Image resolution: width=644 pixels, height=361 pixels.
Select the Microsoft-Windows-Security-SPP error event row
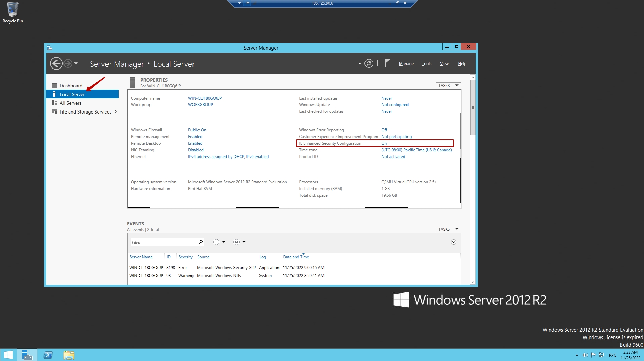coord(227,268)
